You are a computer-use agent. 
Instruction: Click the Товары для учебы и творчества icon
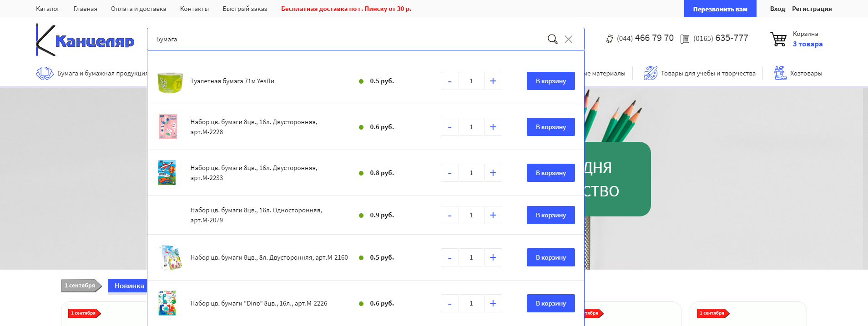[x=650, y=73]
